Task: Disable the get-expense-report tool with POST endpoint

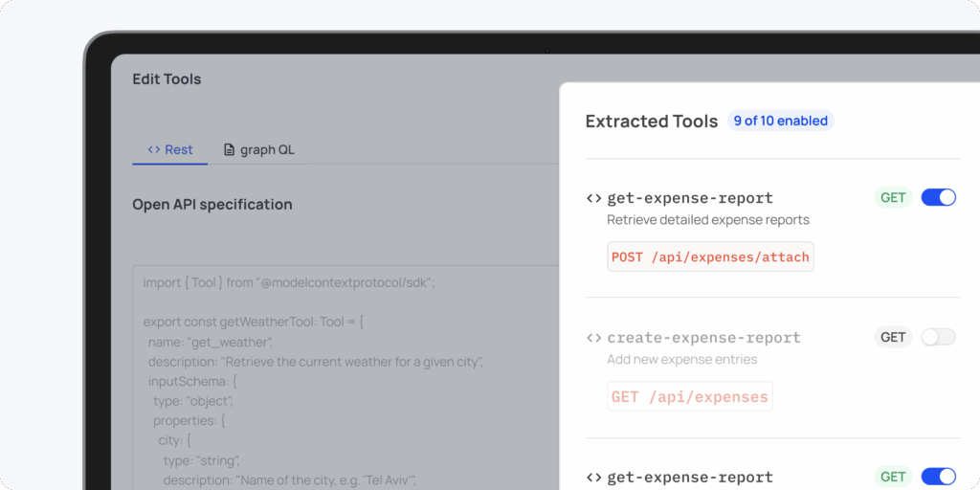Action: (x=938, y=198)
